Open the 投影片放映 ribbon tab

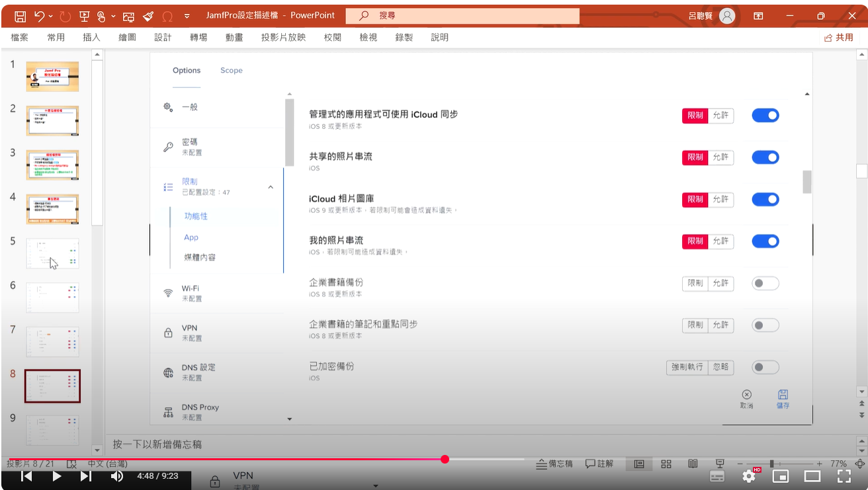coord(284,38)
